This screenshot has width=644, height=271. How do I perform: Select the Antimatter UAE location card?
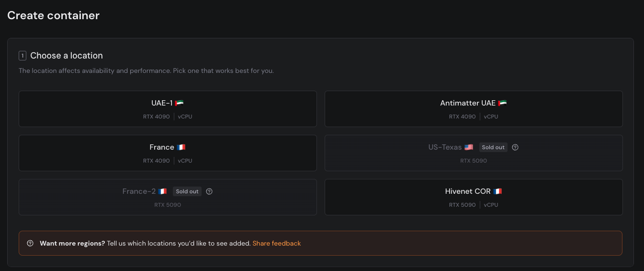click(474, 109)
